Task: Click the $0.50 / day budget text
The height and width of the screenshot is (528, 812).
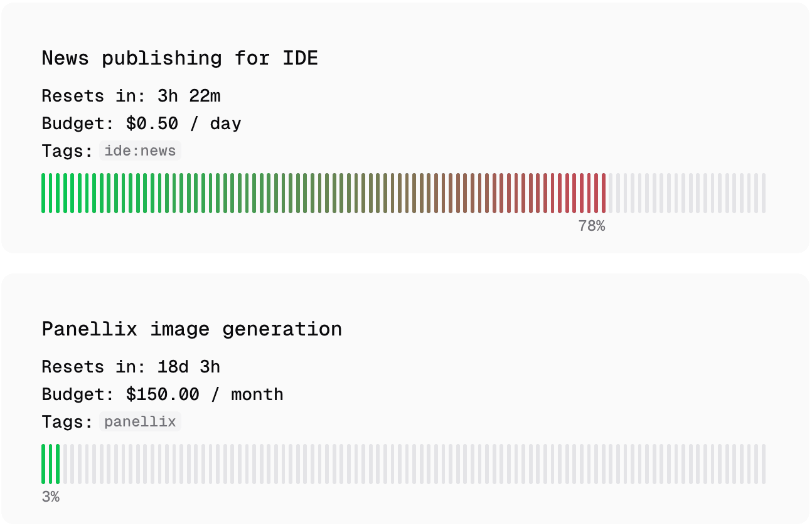Action: click(183, 124)
